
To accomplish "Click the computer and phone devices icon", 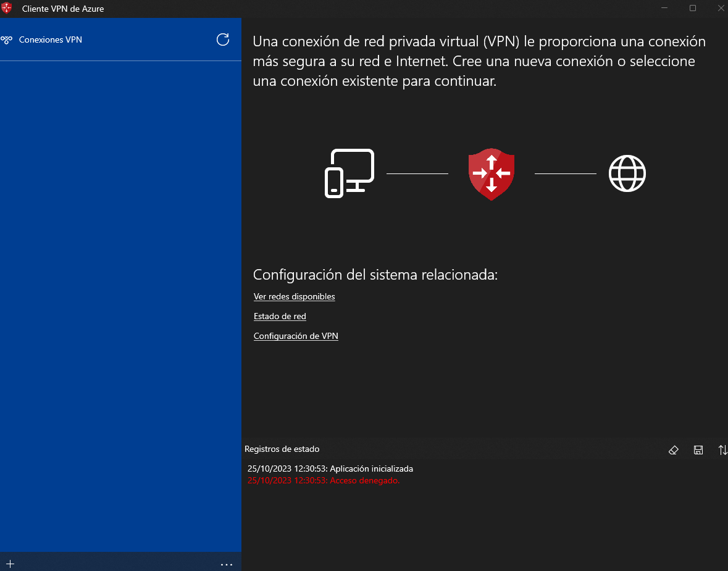I will pos(349,173).
